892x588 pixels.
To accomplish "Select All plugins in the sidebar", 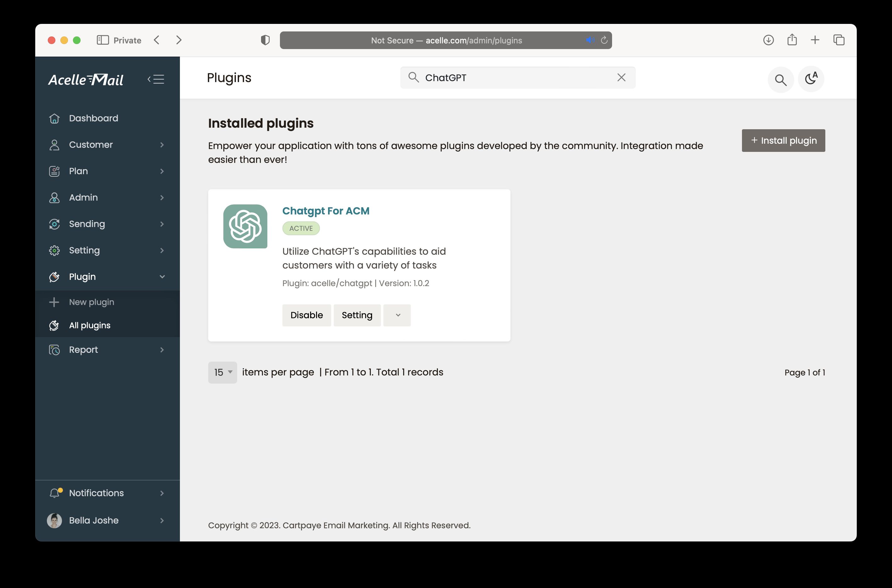I will pos(90,325).
